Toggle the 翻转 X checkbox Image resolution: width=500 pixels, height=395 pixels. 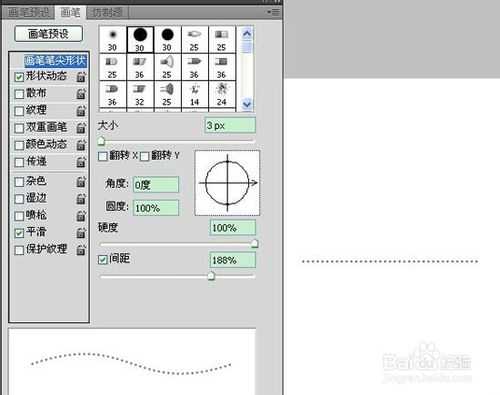[x=103, y=156]
